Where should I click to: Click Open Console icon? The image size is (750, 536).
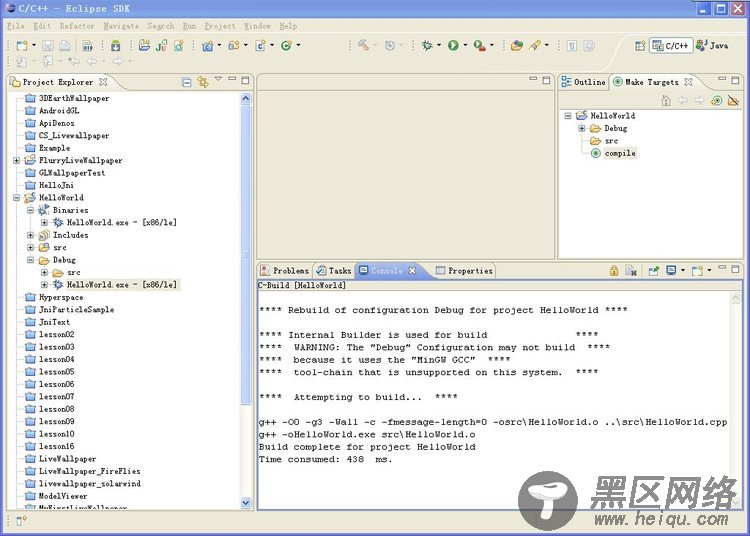coord(697,271)
